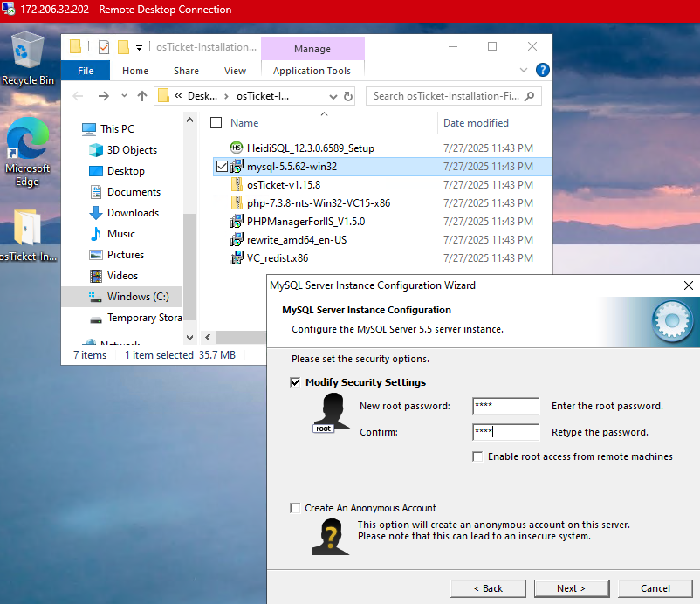Click horizontal scrollbar left arrow
This screenshot has height=604, width=700.
pos(208,337)
